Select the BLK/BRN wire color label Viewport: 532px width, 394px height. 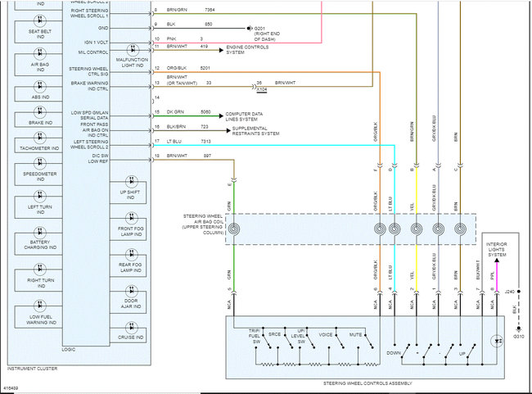point(176,126)
